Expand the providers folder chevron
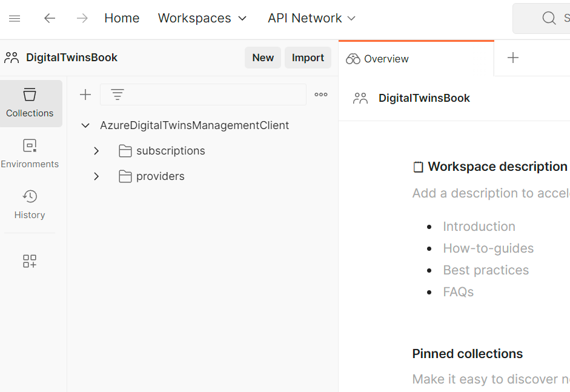This screenshot has width=570, height=392. (96, 176)
